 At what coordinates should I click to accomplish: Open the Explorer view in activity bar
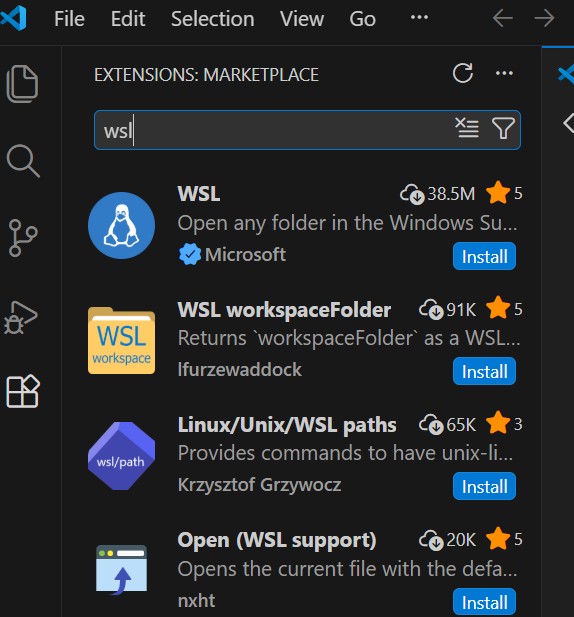[x=22, y=84]
